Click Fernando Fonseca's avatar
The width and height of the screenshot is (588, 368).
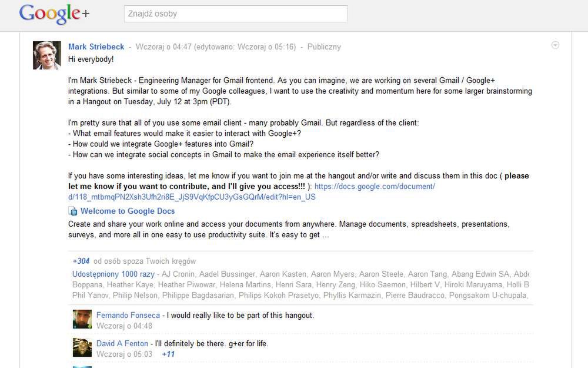pos(82,319)
